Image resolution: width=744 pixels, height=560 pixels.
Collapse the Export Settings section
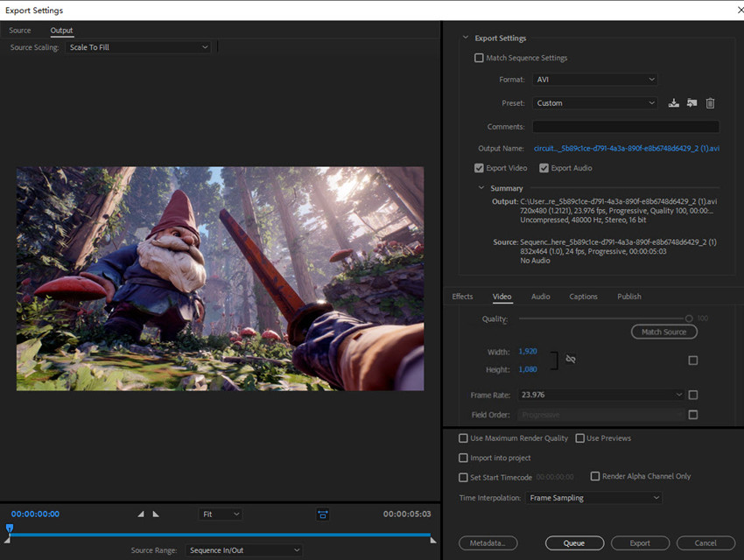(x=466, y=38)
